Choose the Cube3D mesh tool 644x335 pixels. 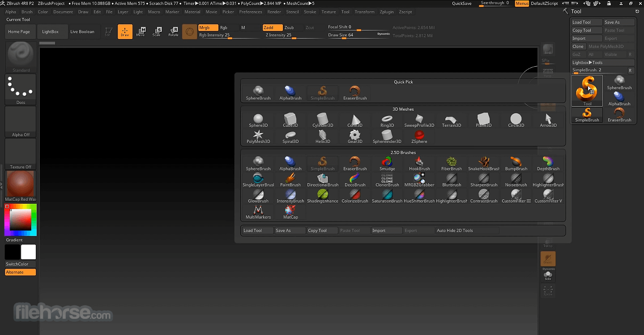tap(290, 120)
